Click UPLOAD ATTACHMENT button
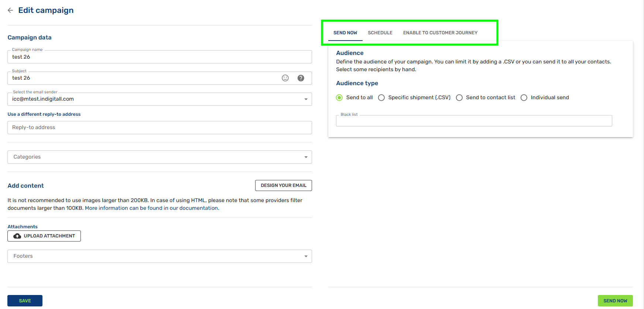 click(44, 236)
